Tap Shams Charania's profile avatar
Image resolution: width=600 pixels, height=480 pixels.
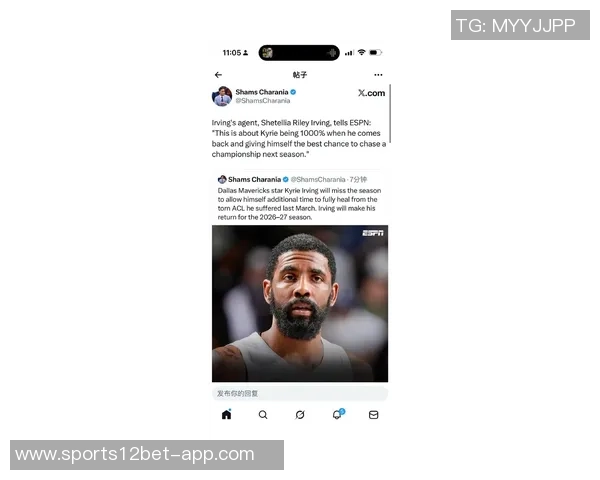pos(222,96)
